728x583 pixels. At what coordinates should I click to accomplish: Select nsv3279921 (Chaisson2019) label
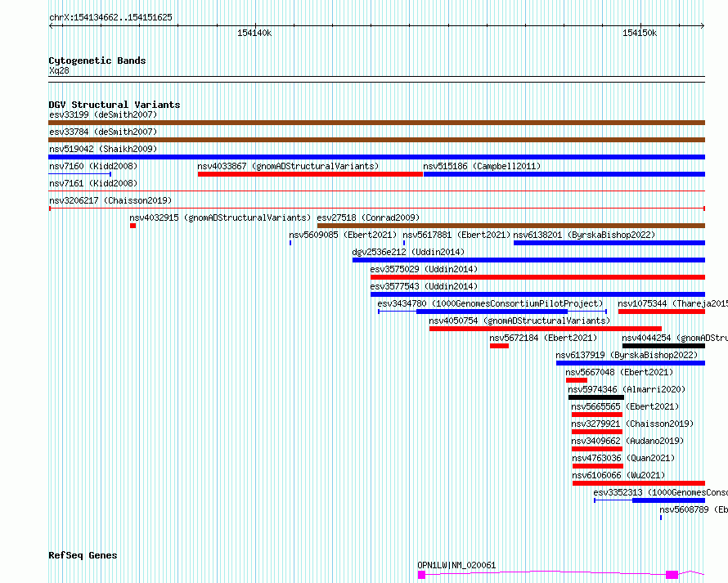tap(632, 424)
